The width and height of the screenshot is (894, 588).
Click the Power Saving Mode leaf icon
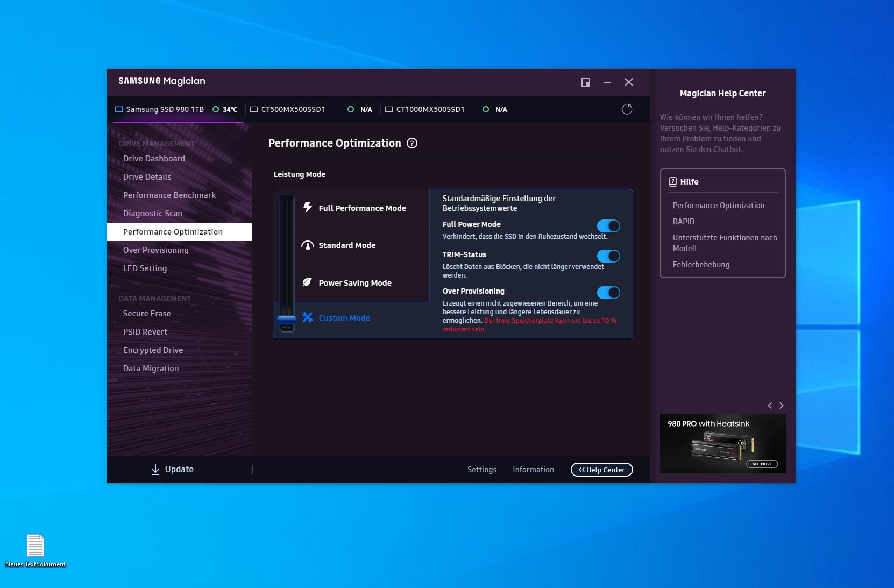click(308, 282)
